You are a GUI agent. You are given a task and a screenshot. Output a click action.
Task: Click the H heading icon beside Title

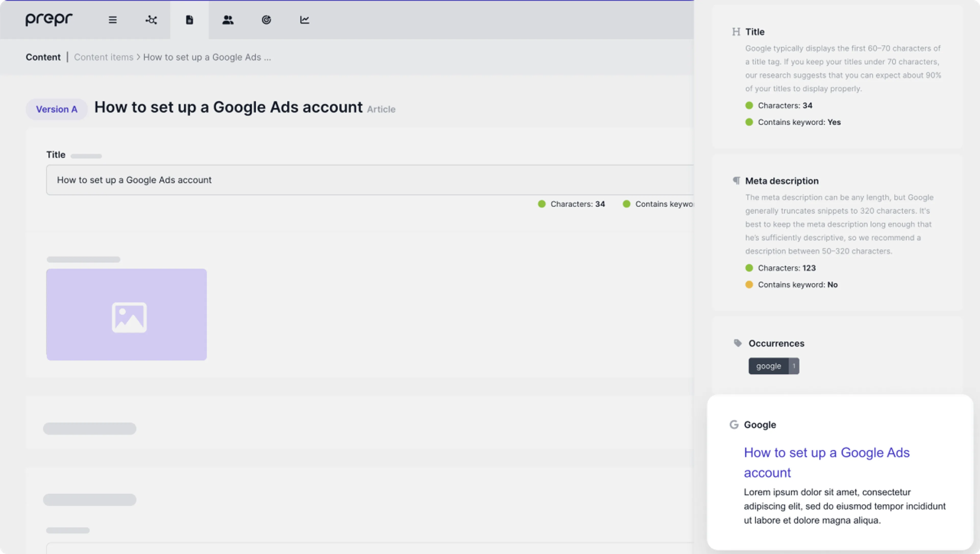click(736, 32)
